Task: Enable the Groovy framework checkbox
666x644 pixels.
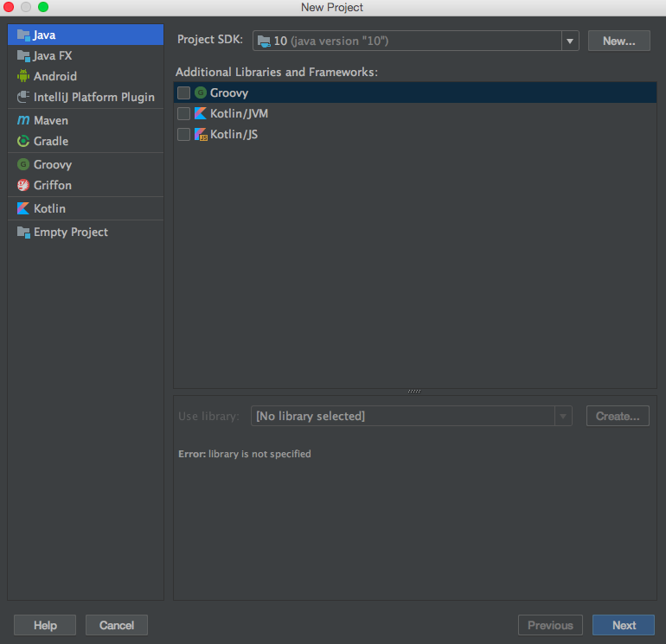Action: pyautogui.click(x=183, y=92)
